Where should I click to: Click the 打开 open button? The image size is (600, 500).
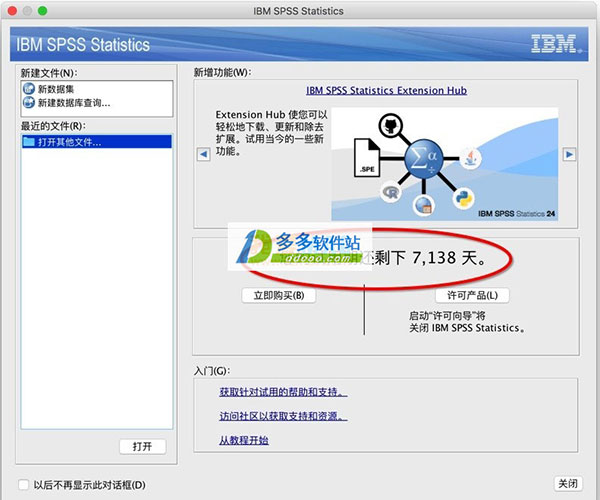[143, 446]
